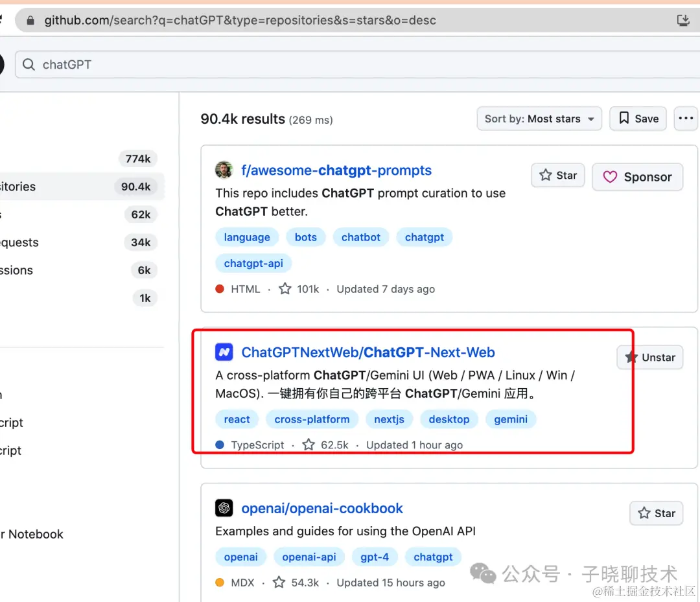
Task: Select the gpt-4 topic tag
Action: coord(375,557)
